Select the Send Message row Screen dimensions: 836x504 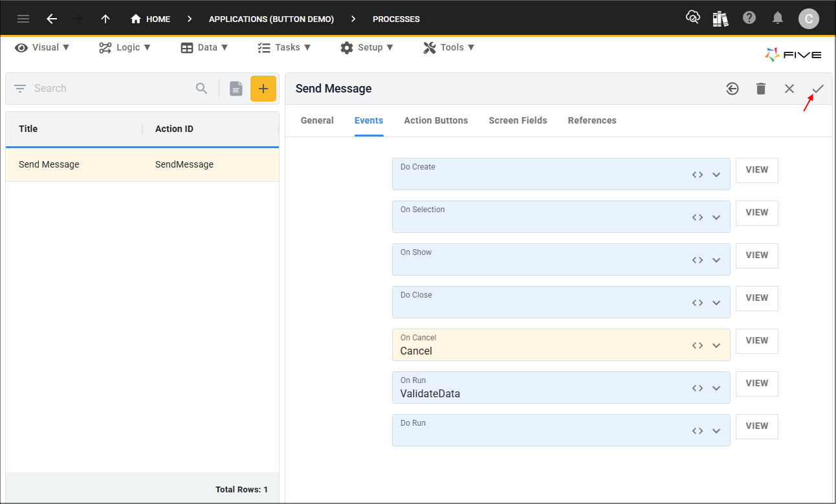(142, 164)
